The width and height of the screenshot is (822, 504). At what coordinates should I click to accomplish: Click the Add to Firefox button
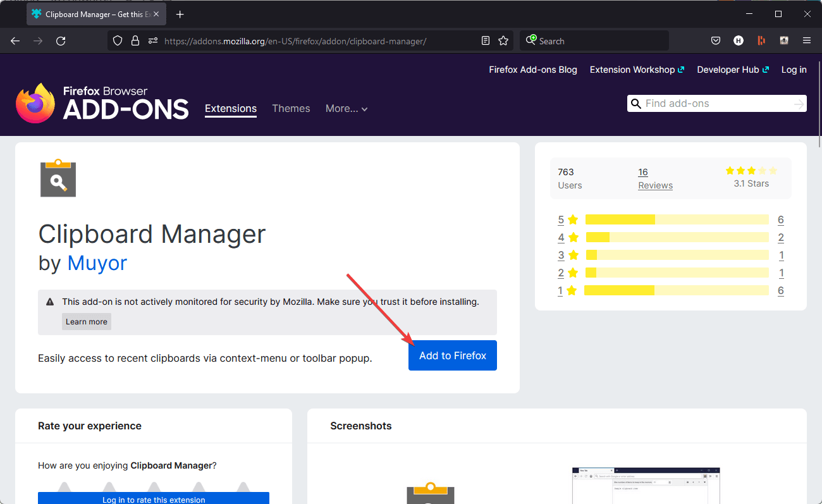point(453,355)
